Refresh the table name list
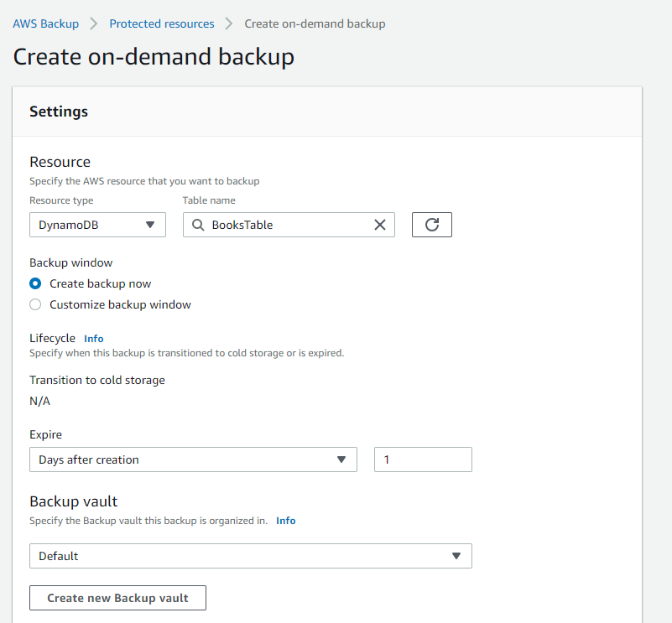The image size is (672, 623). pyautogui.click(x=431, y=224)
